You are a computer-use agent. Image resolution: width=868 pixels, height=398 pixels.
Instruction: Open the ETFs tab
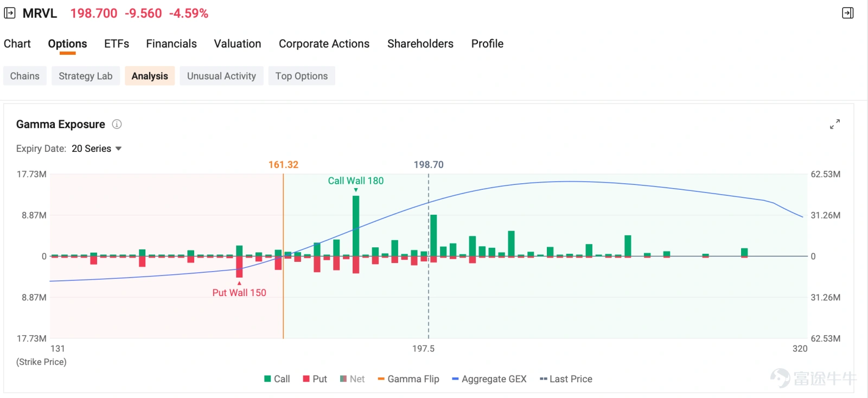pos(117,44)
